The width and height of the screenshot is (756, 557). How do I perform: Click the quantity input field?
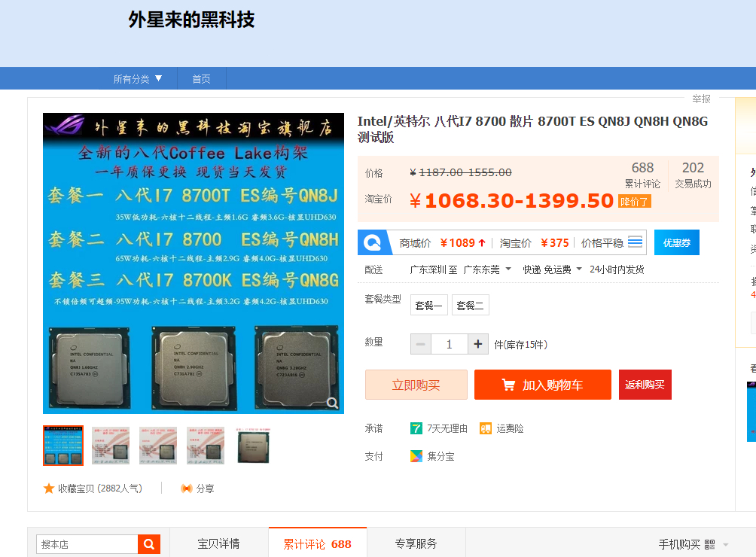450,344
